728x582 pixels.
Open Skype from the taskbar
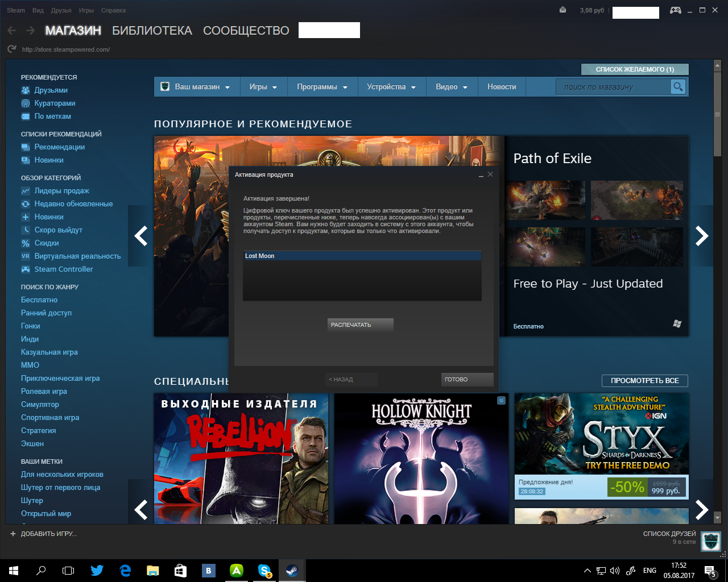264,571
